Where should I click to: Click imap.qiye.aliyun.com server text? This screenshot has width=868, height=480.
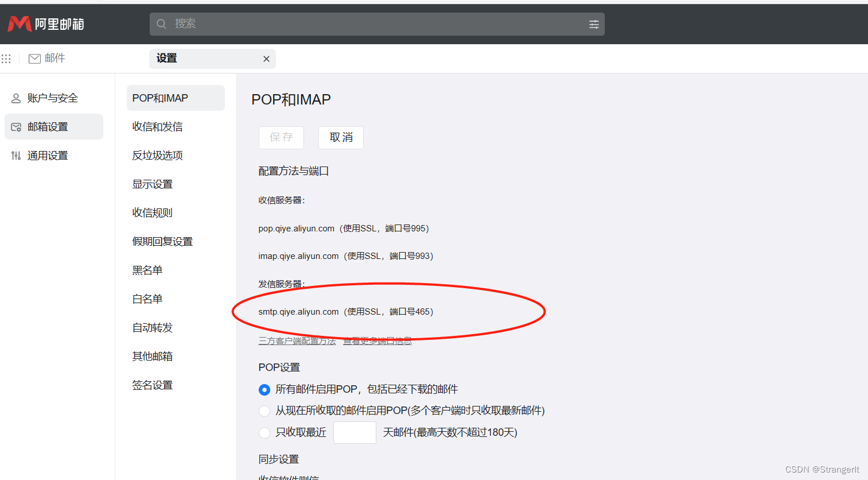point(298,256)
